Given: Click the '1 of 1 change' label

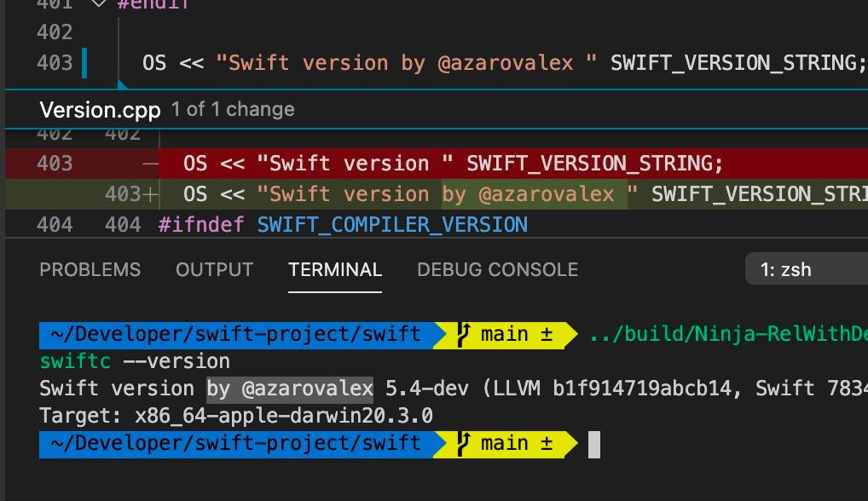Looking at the screenshot, I should coord(233,109).
